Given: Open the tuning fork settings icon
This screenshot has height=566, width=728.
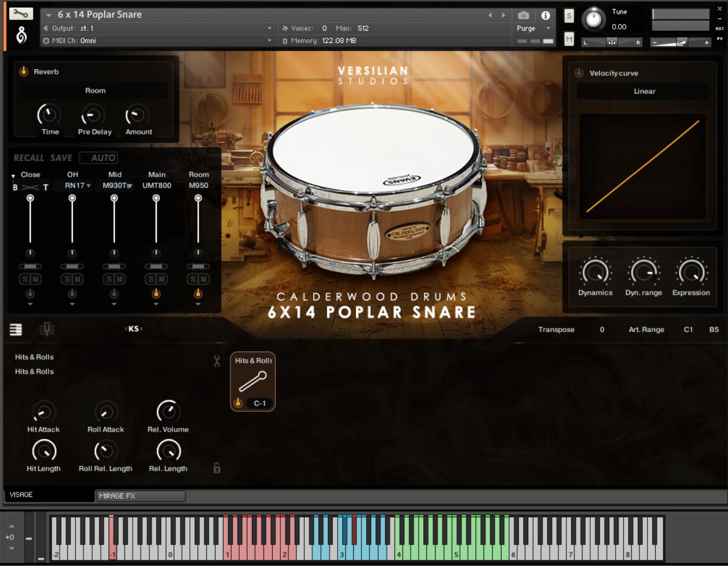Looking at the screenshot, I should tap(46, 329).
